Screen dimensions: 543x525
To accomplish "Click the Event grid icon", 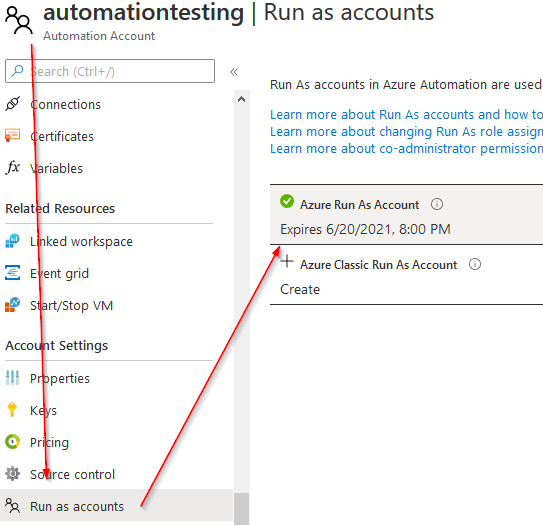I will click(12, 273).
